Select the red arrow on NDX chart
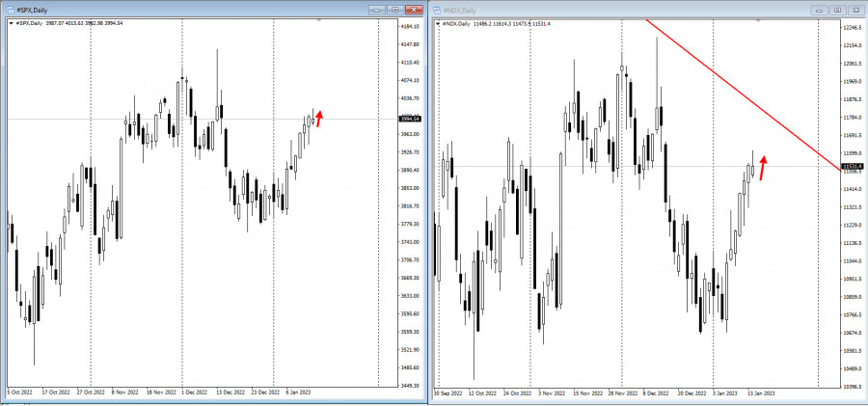The height and width of the screenshot is (406, 868). (763, 167)
